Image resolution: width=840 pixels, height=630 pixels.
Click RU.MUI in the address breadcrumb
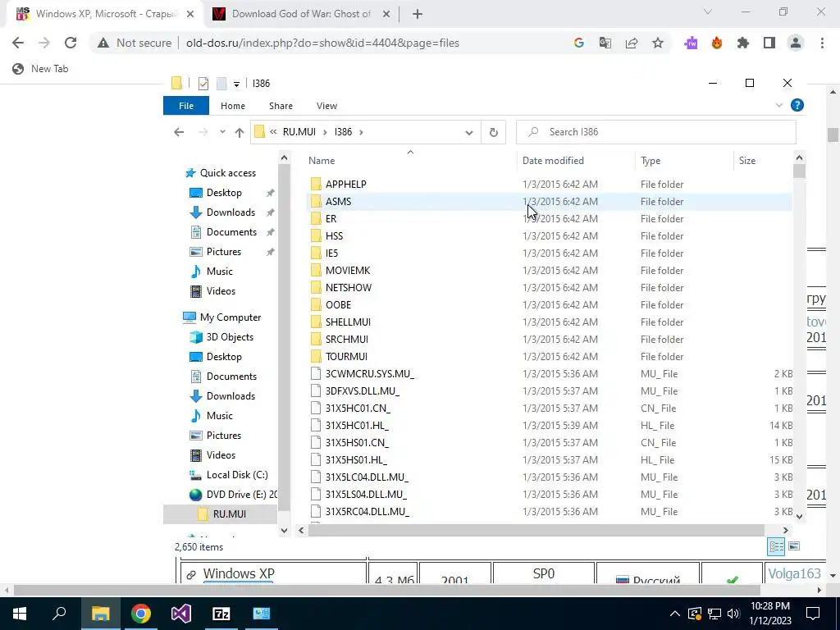(x=299, y=132)
